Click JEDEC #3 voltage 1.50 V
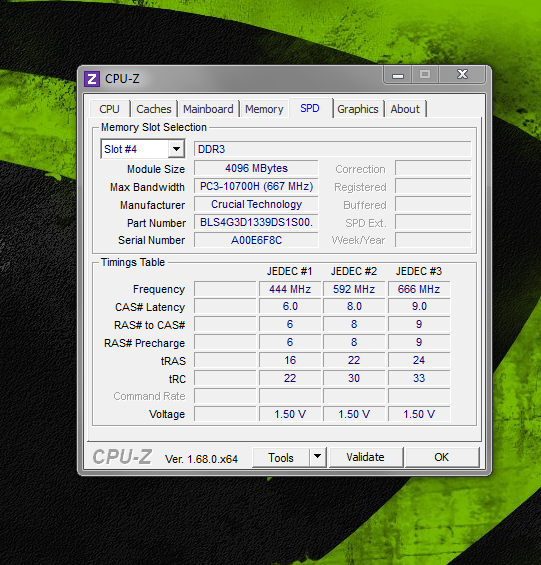The image size is (541, 565). coord(419,414)
